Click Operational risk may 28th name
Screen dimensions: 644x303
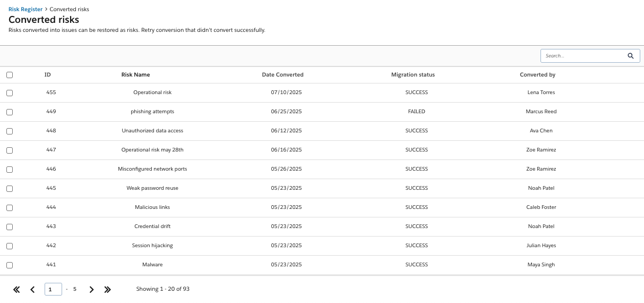[x=152, y=150]
